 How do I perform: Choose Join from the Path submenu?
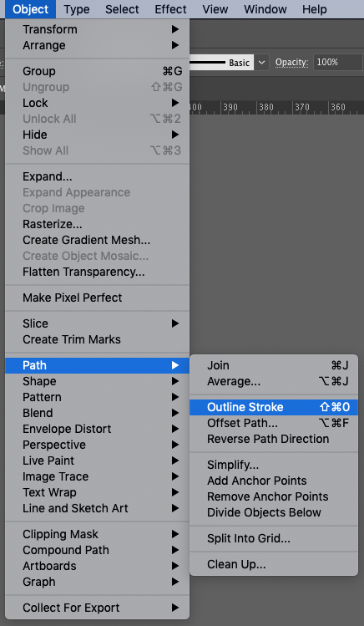(274, 365)
